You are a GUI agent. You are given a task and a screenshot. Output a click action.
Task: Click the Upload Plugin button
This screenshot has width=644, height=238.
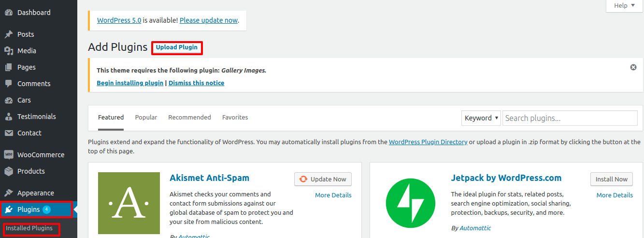(176, 47)
